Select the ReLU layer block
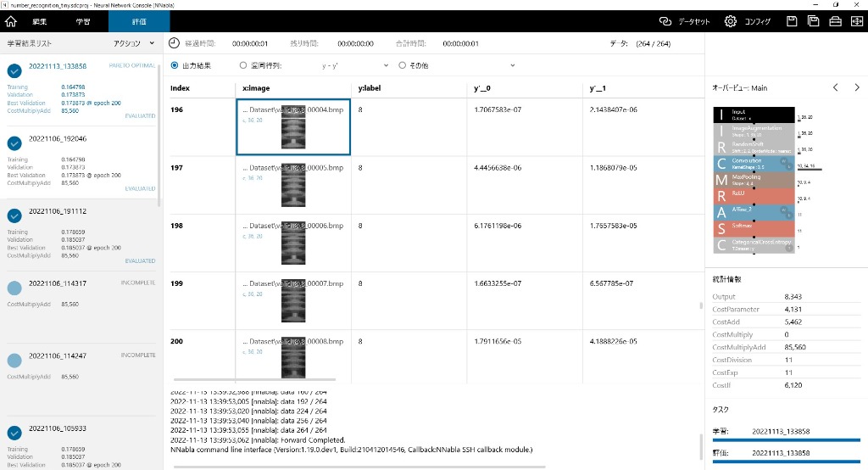The width and height of the screenshot is (868, 470). click(754, 196)
